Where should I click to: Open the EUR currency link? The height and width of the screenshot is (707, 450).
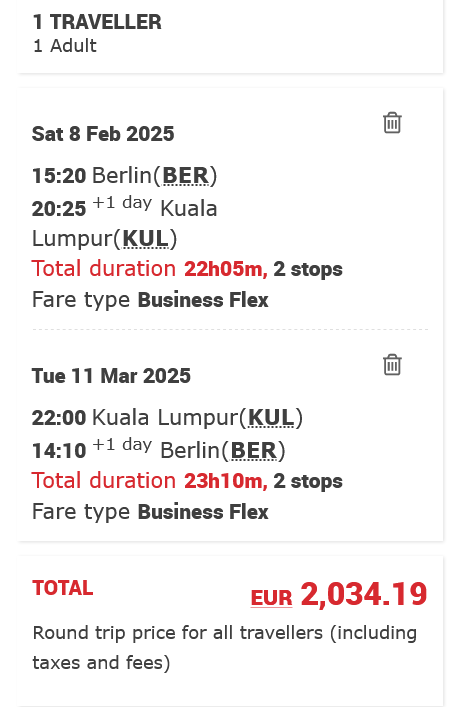pyautogui.click(x=271, y=598)
